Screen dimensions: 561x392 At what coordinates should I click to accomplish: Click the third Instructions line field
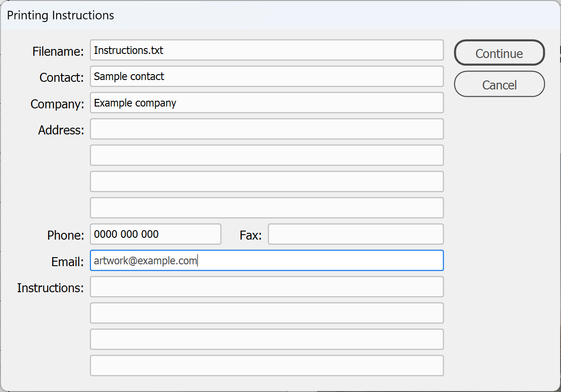pyautogui.click(x=267, y=339)
